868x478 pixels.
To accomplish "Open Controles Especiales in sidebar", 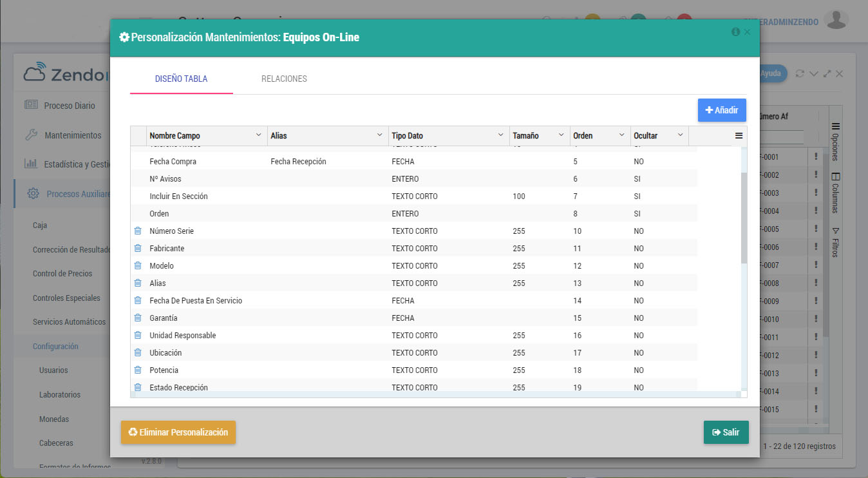I will coord(66,298).
